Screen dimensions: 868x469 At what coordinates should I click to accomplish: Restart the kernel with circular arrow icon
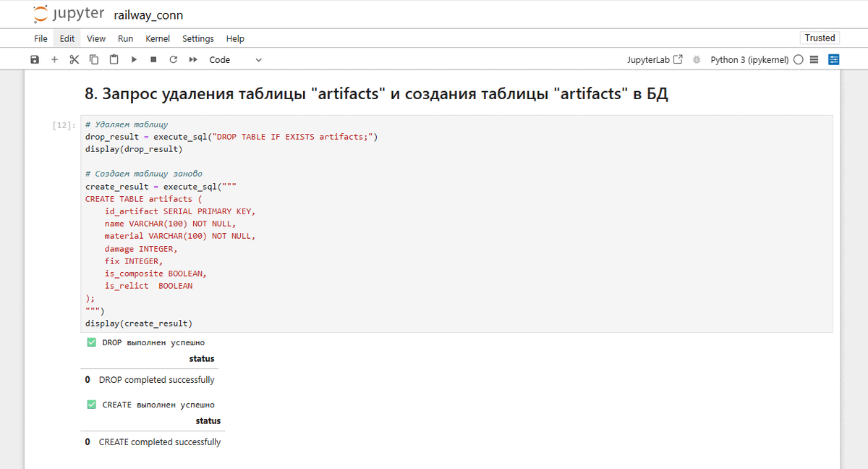173,60
